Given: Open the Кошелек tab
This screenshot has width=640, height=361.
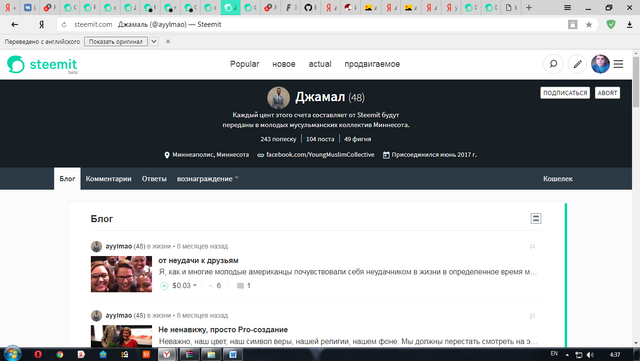Looking at the screenshot, I should 558,179.
